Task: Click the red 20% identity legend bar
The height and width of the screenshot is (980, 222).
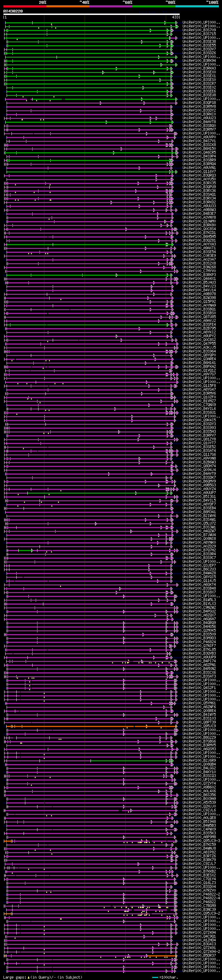Action: tap(25, 6)
